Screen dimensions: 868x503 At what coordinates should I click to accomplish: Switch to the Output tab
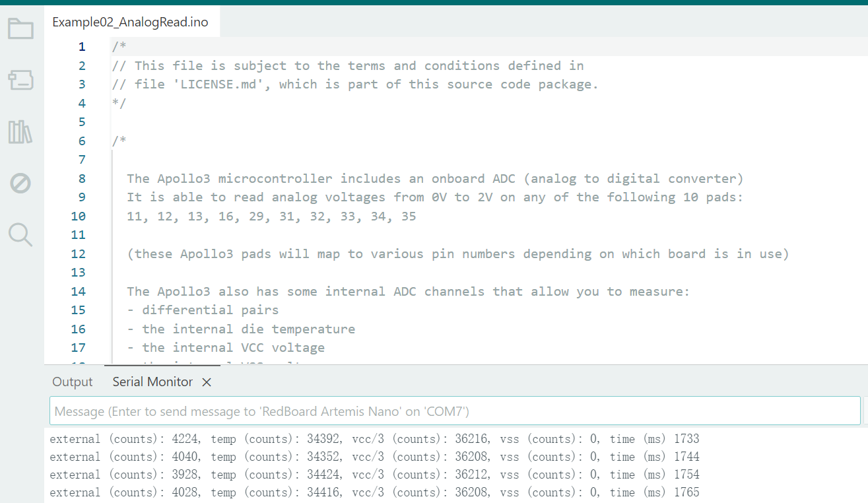72,382
